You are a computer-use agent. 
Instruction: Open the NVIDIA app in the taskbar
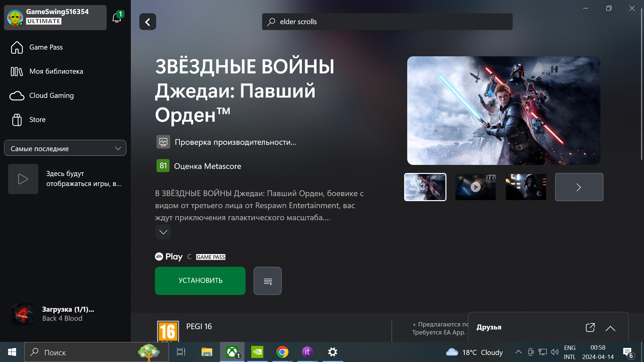point(257,352)
